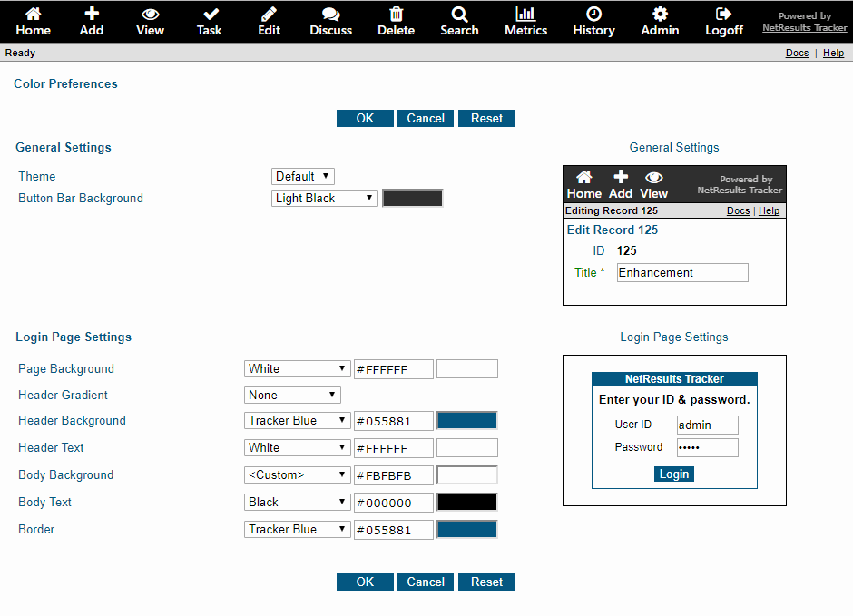Open the Page Background color dropdown
The height and width of the screenshot is (616, 853).
coord(297,368)
